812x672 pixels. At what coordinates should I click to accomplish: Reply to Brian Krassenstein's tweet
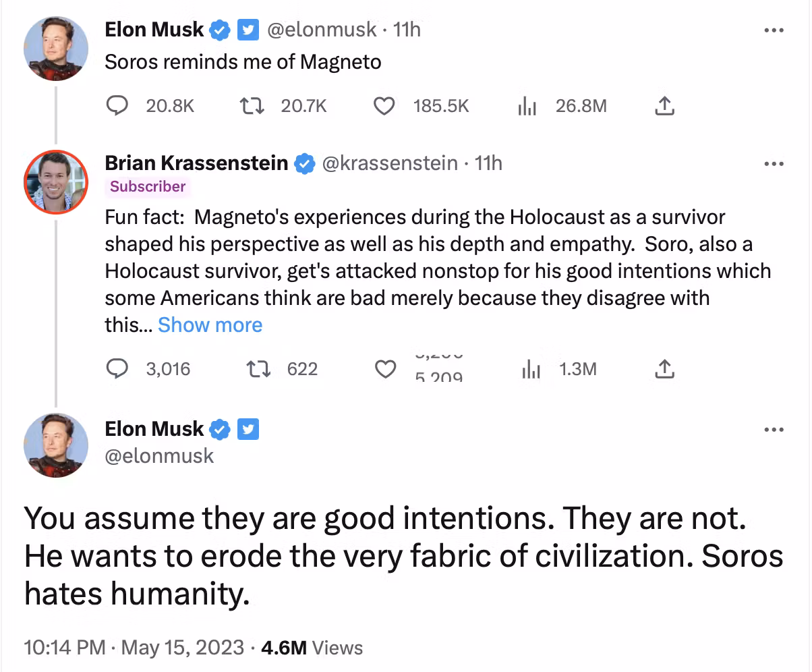click(119, 369)
